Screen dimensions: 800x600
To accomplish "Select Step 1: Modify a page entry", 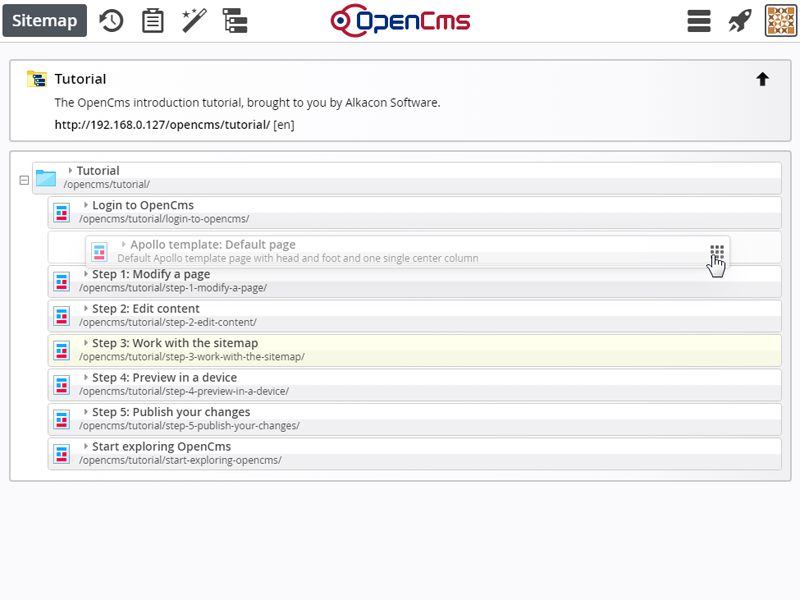I will (x=414, y=281).
